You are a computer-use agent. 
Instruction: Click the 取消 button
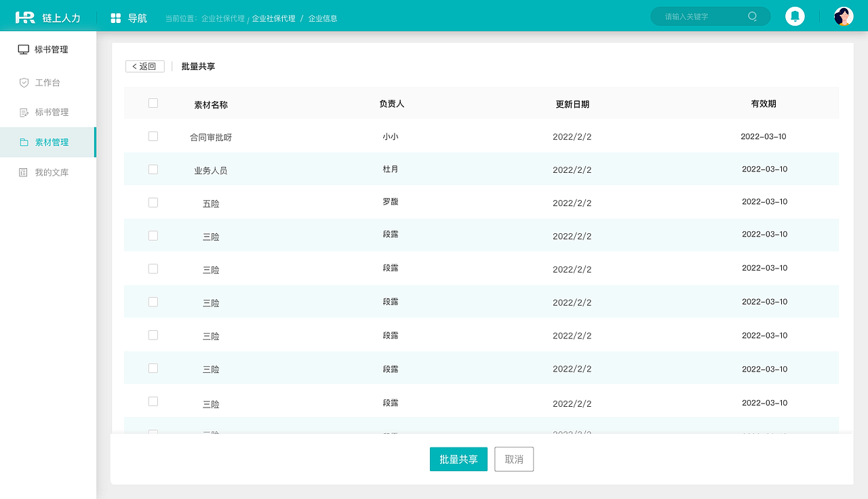click(x=514, y=459)
